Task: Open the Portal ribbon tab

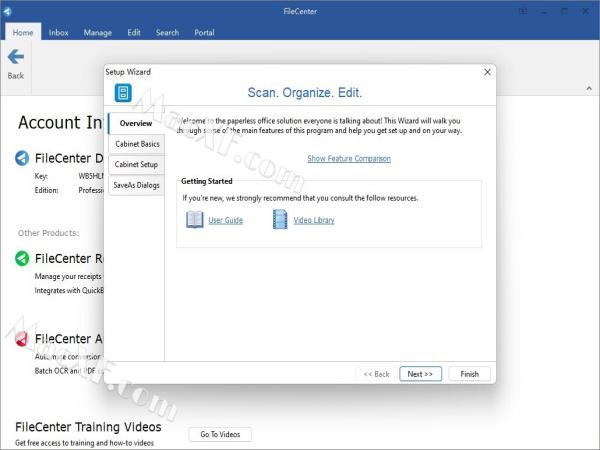Action: coord(204,33)
